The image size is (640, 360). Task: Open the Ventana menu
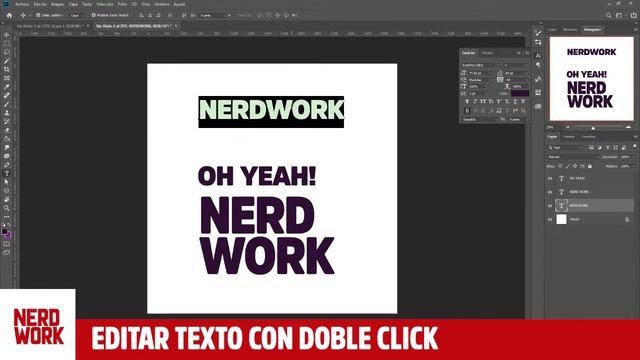[162, 4]
